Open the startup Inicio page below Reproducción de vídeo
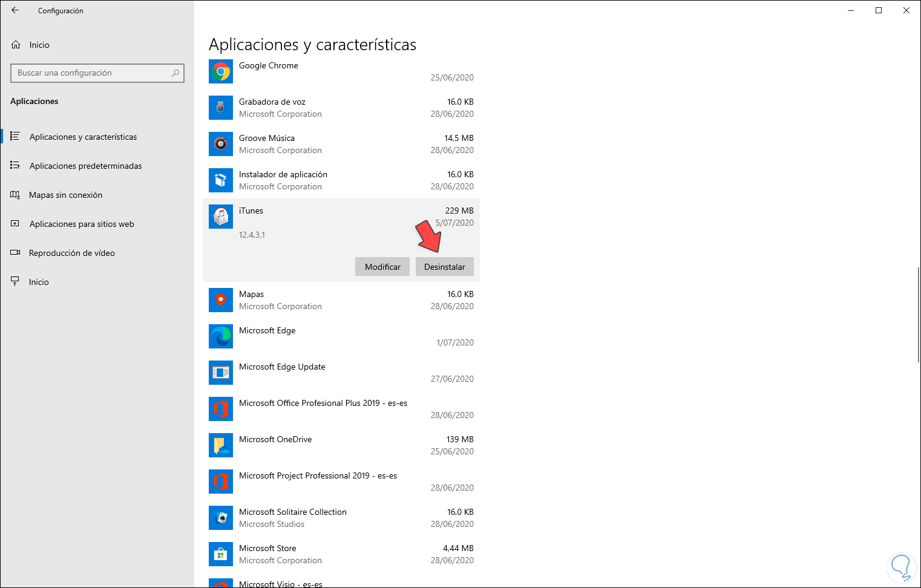The width and height of the screenshot is (921, 588). tap(39, 282)
